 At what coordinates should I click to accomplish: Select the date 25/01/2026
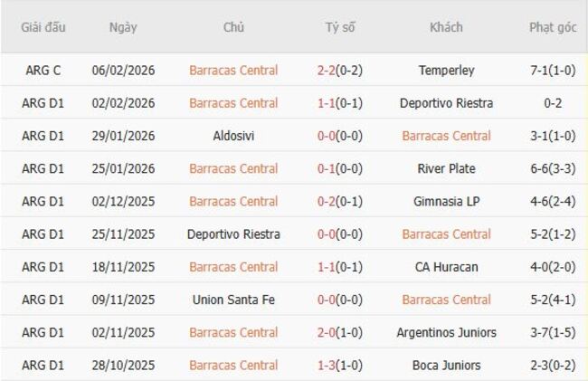click(x=123, y=168)
